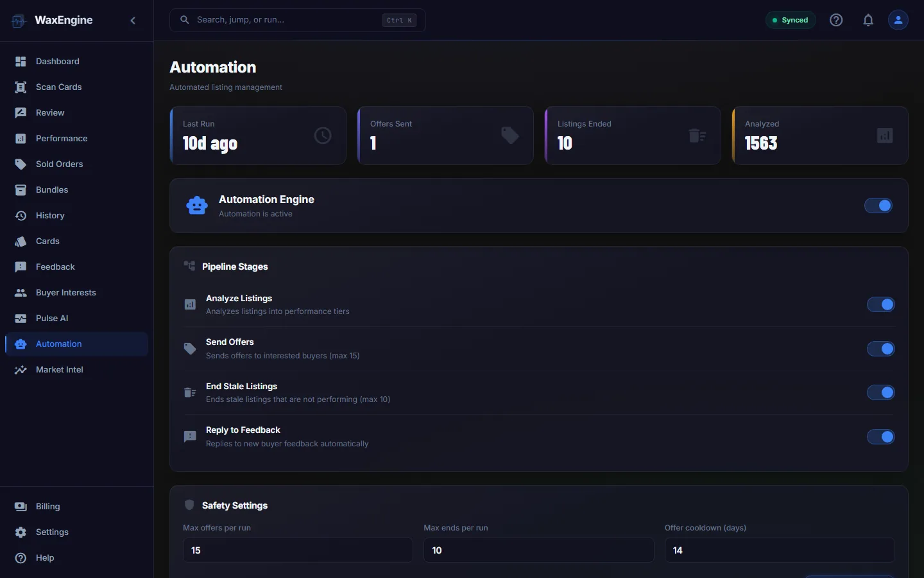Click the Listings Ended trash icon
This screenshot has width=924, height=578.
pos(697,136)
